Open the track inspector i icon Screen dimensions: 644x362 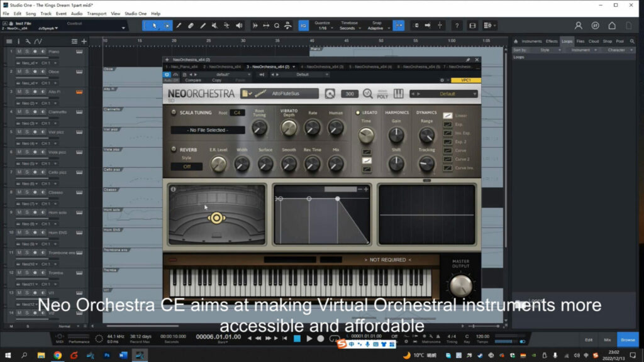(18, 41)
